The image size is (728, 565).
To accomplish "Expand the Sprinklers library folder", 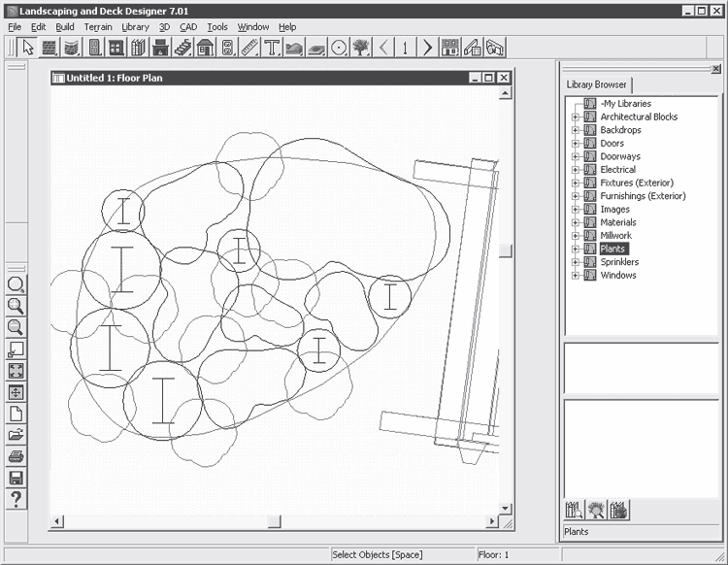I will tap(575, 262).
